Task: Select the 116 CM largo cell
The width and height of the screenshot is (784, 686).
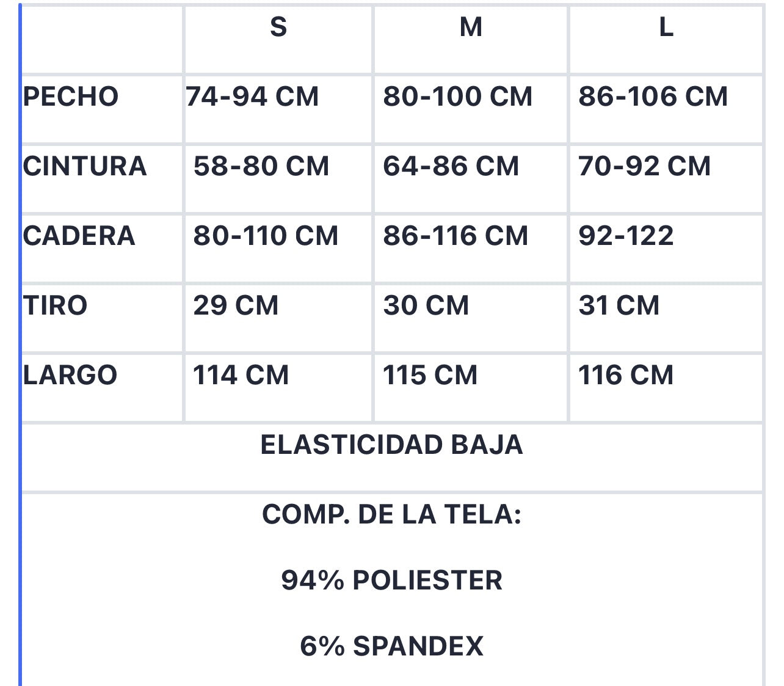Action: pos(626,375)
